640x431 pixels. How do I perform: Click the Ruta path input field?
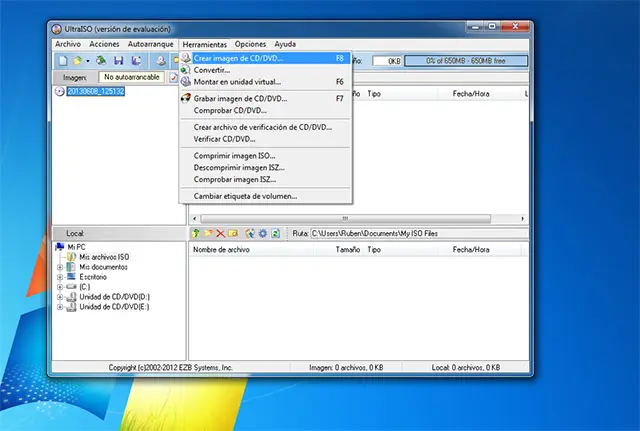[420, 233]
